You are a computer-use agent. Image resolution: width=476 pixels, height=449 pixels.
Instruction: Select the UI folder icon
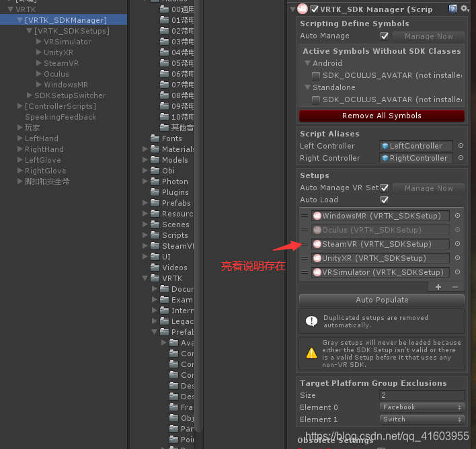click(155, 257)
